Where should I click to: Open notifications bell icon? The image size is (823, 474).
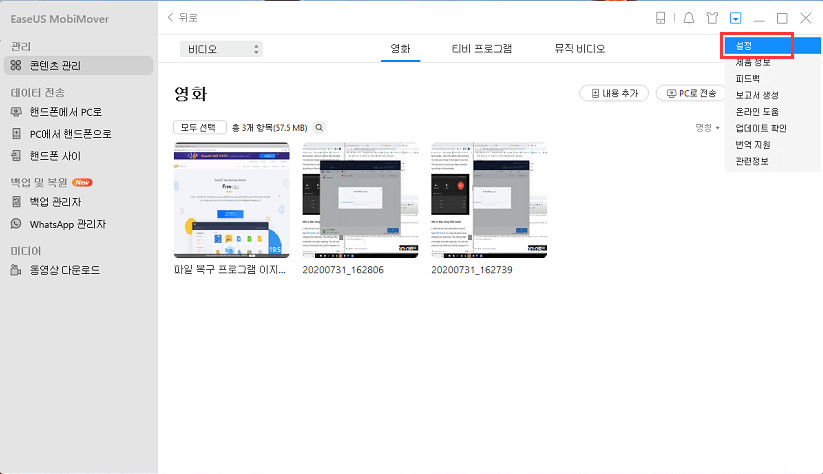[x=689, y=18]
